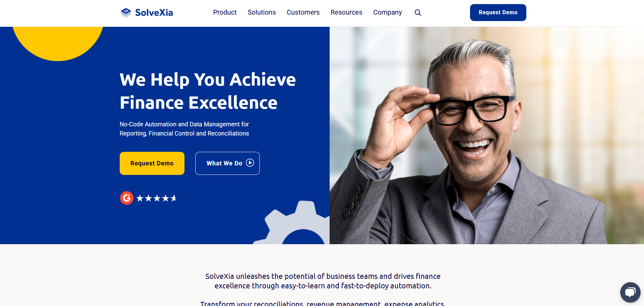Viewport: 644px width, 306px height.
Task: Click the SolveXia wordmark text
Action: click(x=154, y=13)
